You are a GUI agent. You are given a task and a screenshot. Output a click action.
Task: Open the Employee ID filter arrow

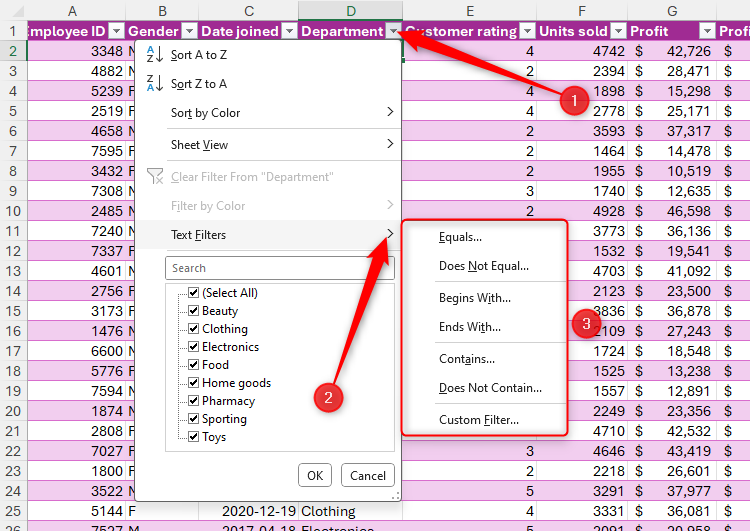(115, 31)
